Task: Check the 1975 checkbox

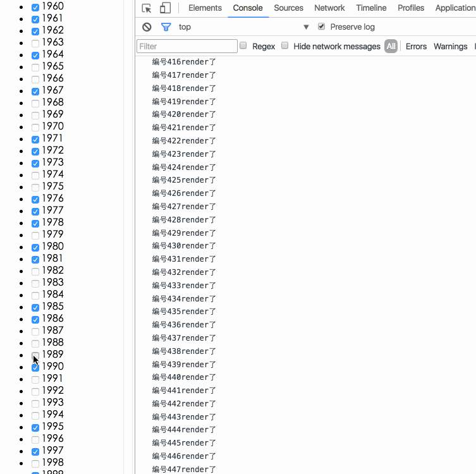Action: pos(35,188)
